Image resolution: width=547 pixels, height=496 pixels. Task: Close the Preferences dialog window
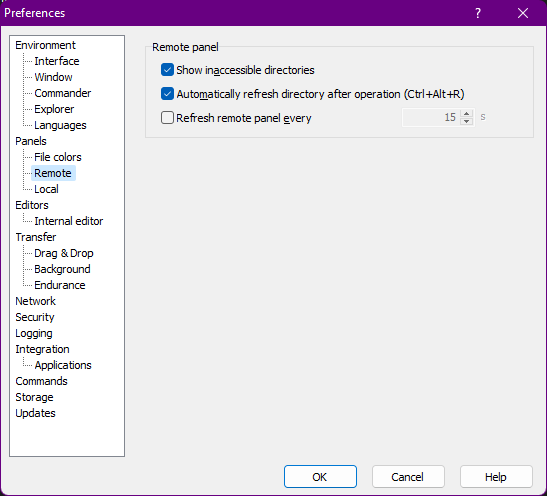pos(523,13)
